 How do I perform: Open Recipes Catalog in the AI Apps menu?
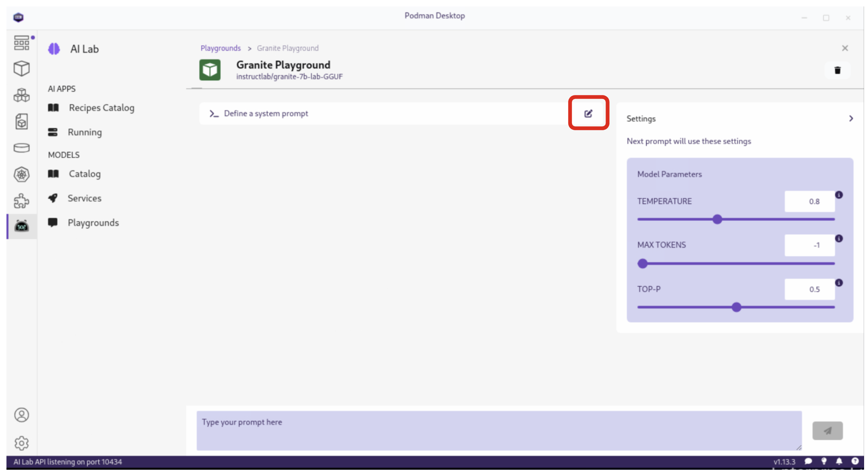tap(101, 108)
